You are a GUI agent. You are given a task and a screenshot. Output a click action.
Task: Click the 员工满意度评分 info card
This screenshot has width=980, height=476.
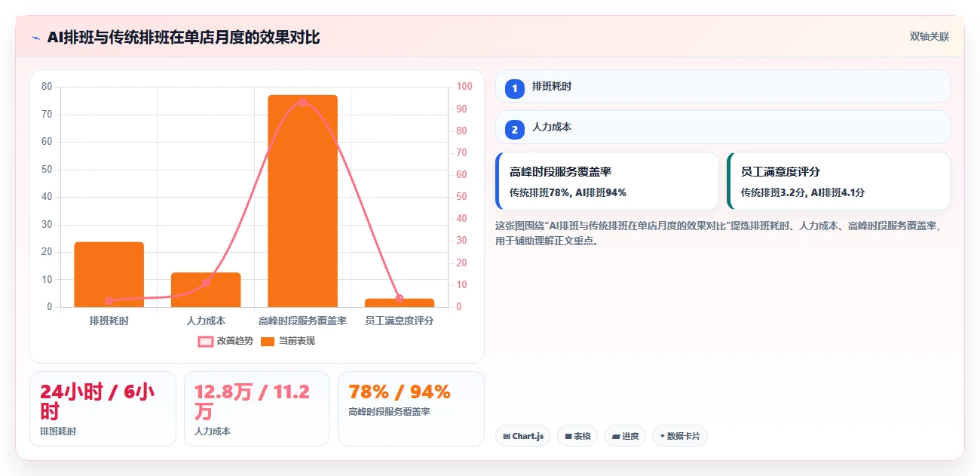point(838,181)
